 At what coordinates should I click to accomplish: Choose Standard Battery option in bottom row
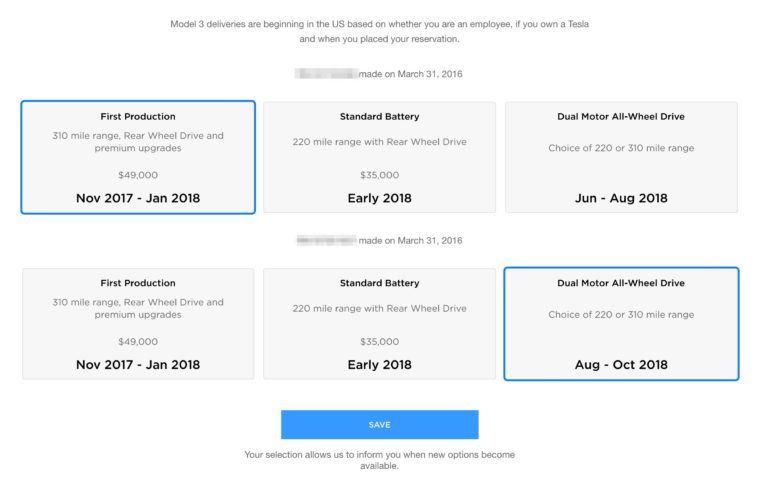point(380,324)
